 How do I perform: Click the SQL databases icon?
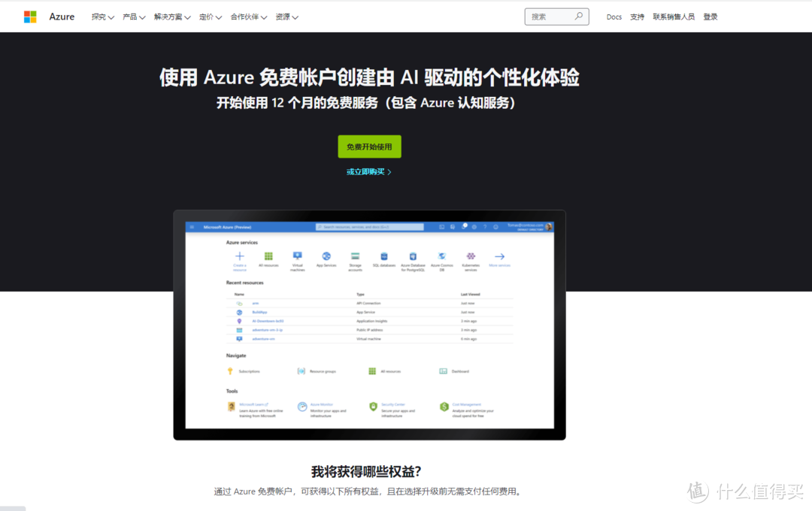385,255
